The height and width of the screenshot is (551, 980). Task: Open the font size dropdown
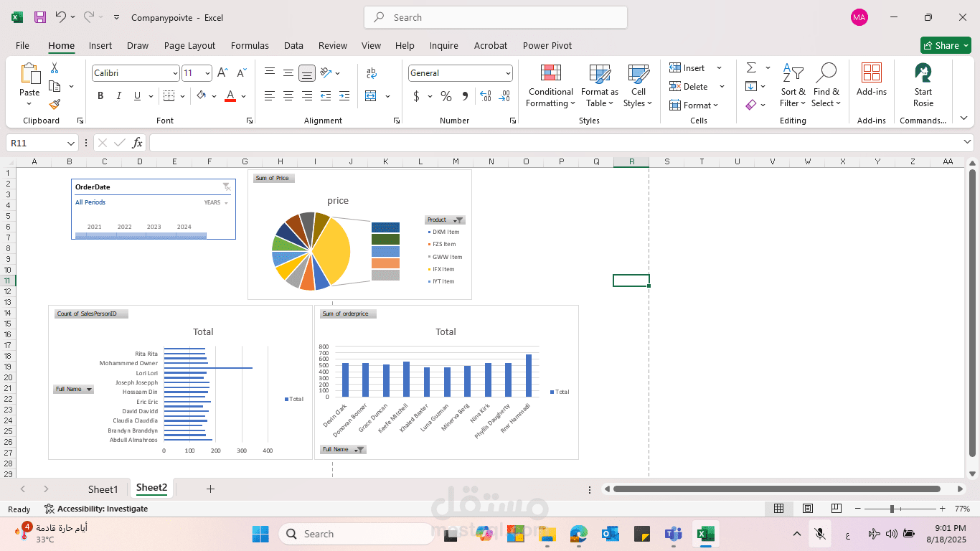[207, 73]
